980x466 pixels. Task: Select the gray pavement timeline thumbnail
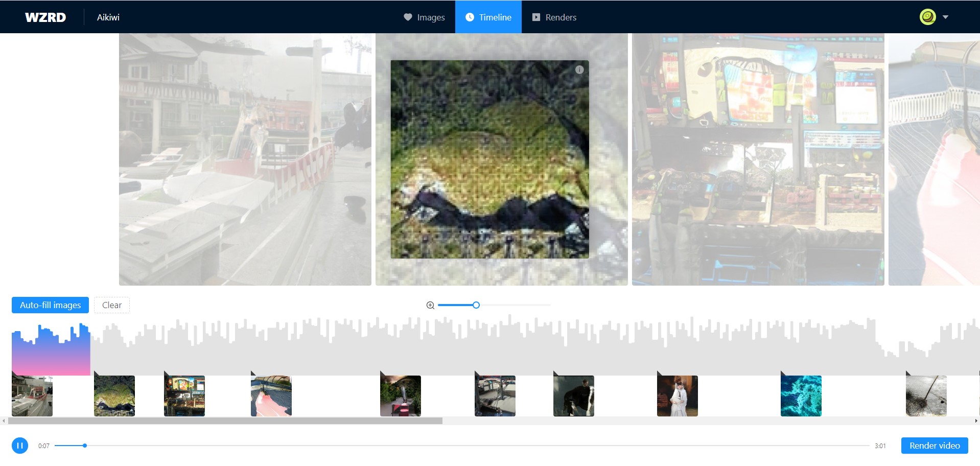[x=926, y=396]
